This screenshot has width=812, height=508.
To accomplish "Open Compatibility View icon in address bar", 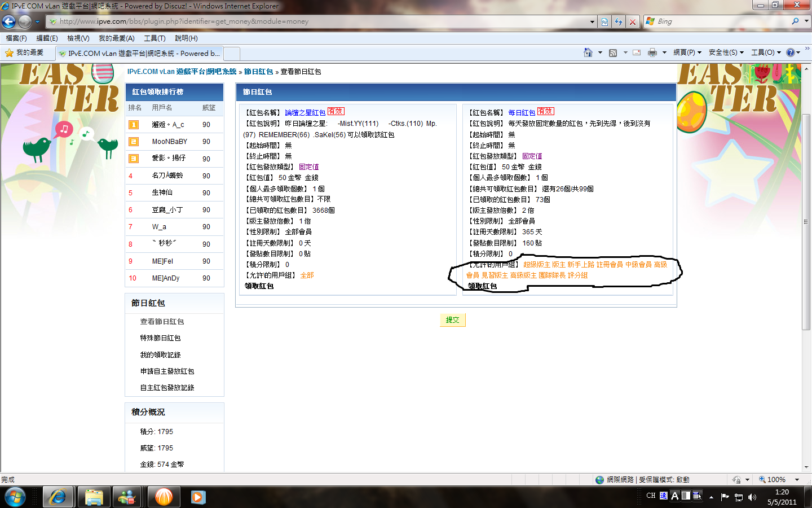I will 604,21.
